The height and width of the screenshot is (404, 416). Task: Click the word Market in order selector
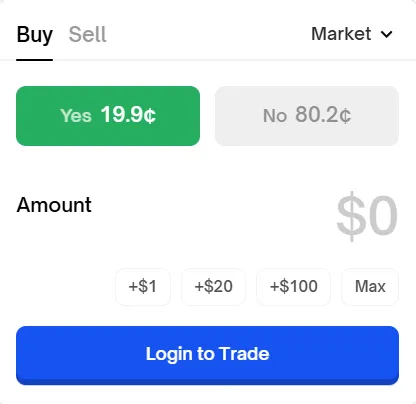tap(341, 34)
